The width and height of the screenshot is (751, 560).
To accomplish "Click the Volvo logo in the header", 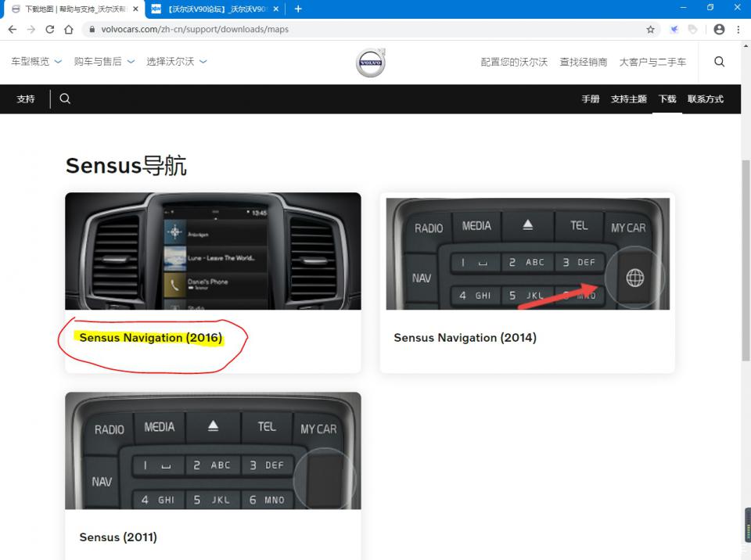I will coord(371,63).
